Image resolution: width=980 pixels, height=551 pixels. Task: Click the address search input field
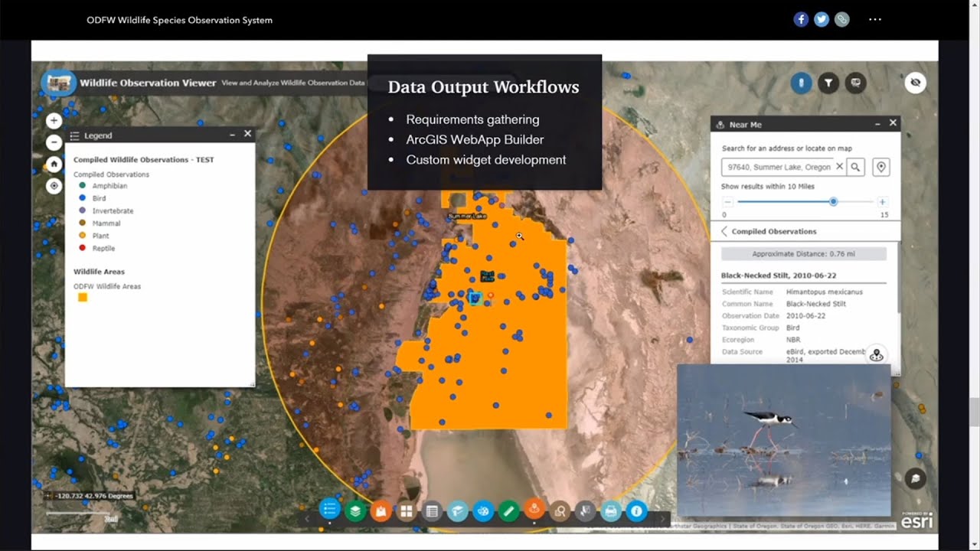778,167
